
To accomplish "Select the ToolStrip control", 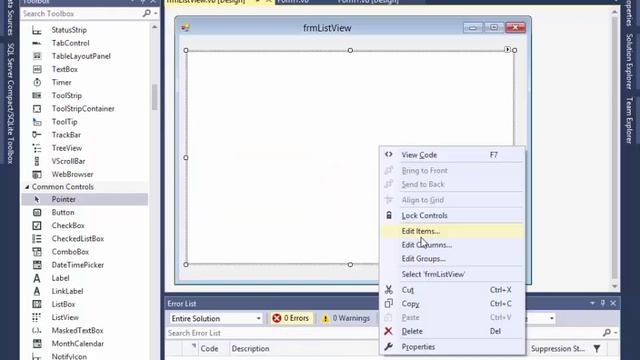I will click(67, 95).
